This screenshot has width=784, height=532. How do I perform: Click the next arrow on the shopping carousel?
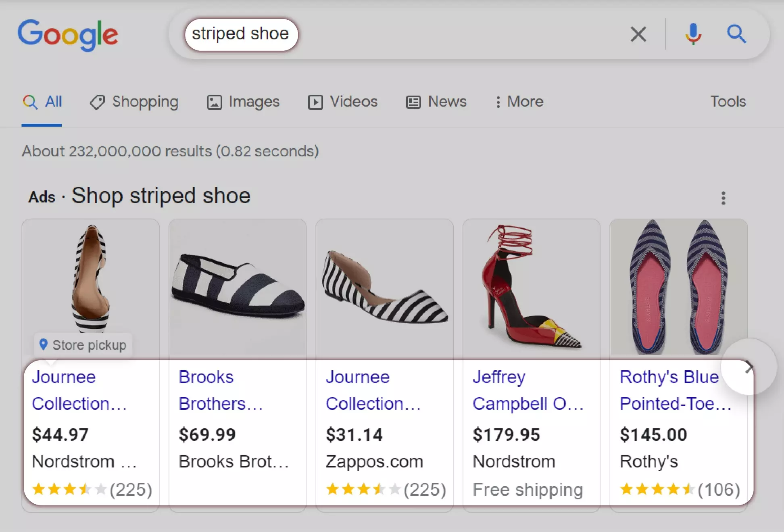pyautogui.click(x=749, y=367)
